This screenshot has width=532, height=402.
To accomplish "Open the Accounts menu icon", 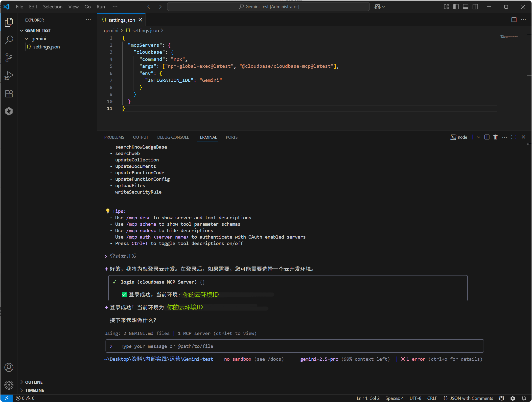I will pos(9,367).
